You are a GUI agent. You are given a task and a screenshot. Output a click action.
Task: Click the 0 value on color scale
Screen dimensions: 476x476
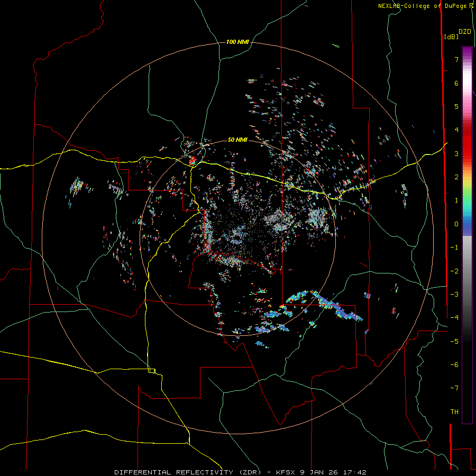[456, 224]
